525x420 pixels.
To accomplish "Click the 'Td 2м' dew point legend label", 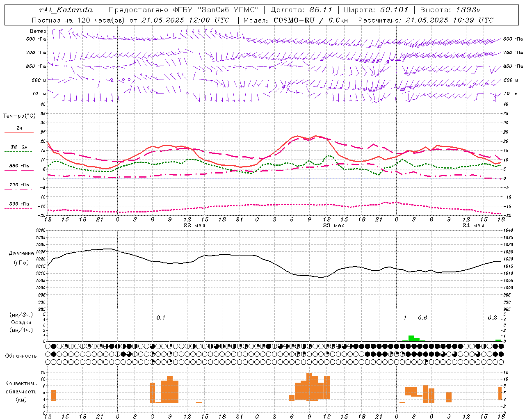I will [19, 147].
